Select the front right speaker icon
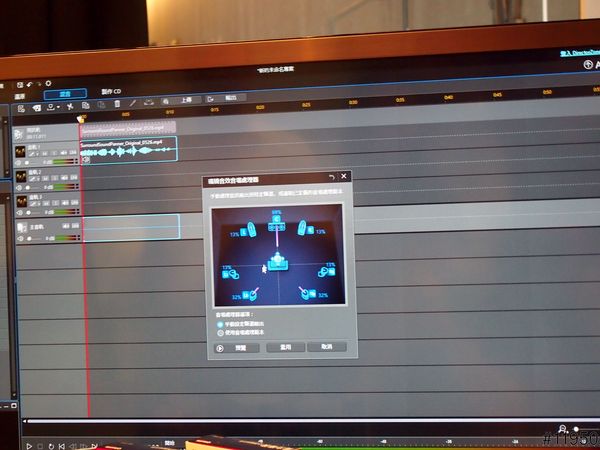Viewport: 600px width, 450px height. pyautogui.click(x=306, y=228)
